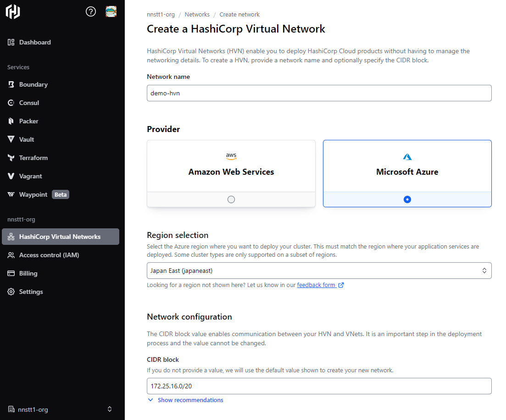Open Packer in the sidebar
Image resolution: width=506 pixels, height=420 pixels.
(x=29, y=122)
